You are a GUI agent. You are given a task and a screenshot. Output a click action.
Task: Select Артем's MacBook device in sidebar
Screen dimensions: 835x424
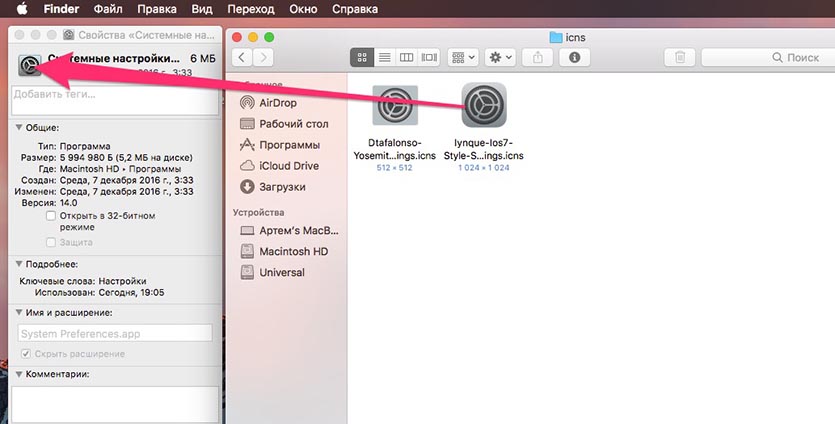pos(289,231)
